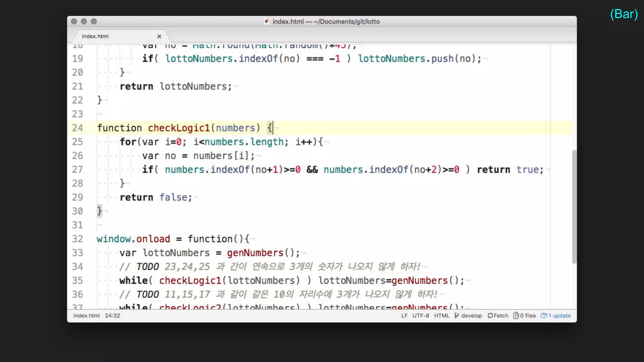Close the index.html tab with X
The width and height of the screenshot is (644, 362).
pyautogui.click(x=159, y=36)
